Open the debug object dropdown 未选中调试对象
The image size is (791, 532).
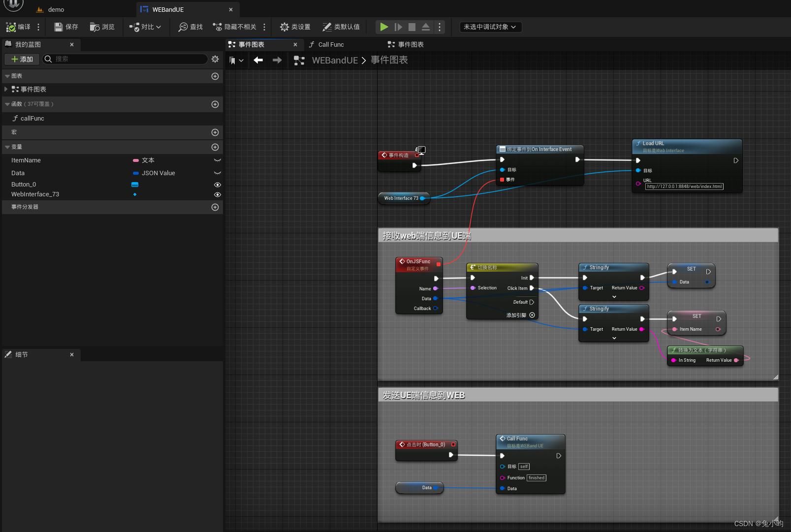(x=490, y=27)
